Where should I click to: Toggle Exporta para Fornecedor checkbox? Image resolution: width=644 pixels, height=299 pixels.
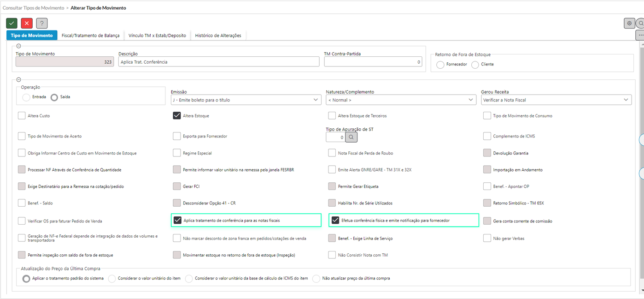[x=177, y=136]
